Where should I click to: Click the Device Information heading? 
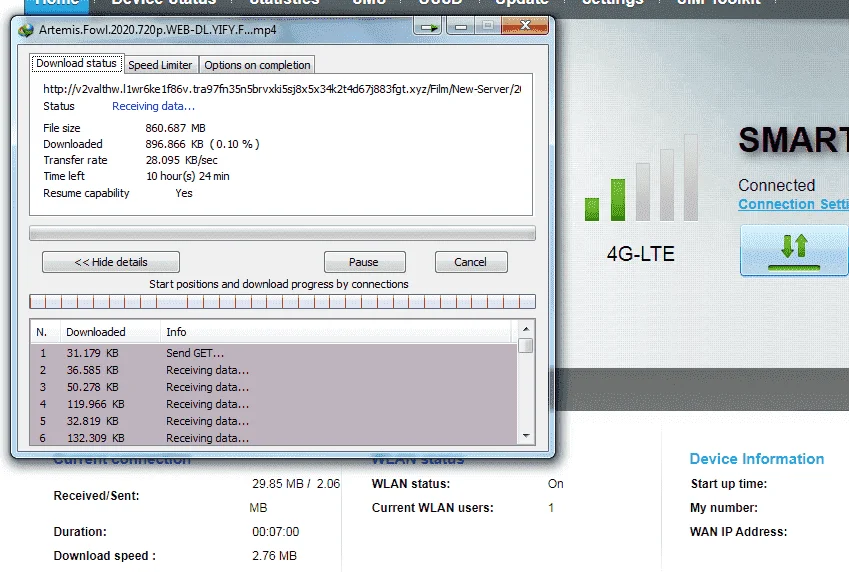(756, 459)
